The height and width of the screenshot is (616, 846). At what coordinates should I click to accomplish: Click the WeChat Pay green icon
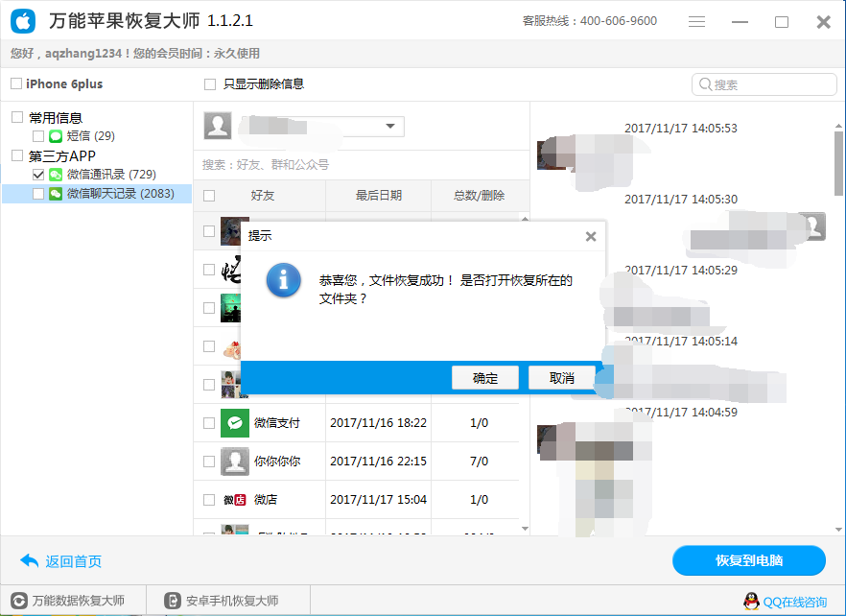coord(235,423)
